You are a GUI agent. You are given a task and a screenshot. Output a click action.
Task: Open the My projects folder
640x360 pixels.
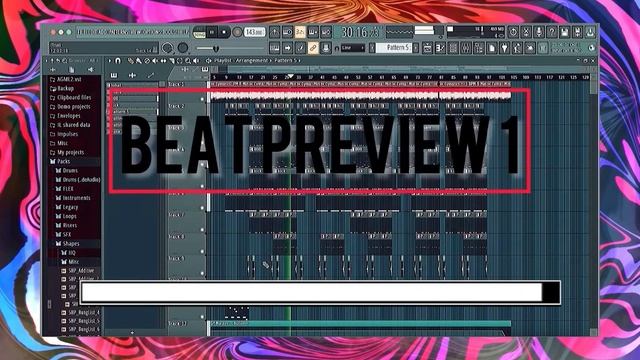coord(67,152)
